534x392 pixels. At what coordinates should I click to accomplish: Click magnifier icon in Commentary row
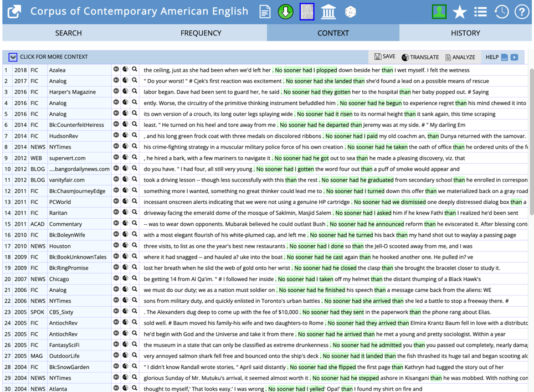click(x=135, y=223)
